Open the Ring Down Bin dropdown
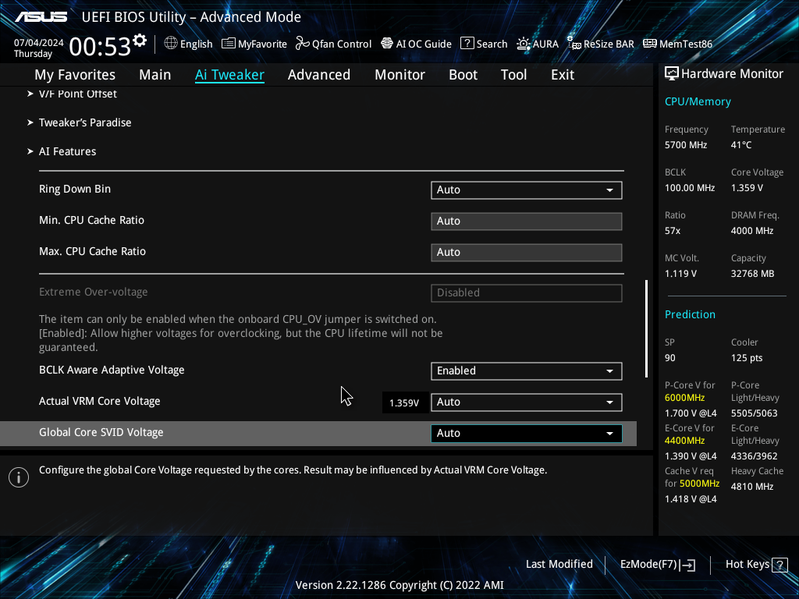The image size is (799, 599). [526, 190]
